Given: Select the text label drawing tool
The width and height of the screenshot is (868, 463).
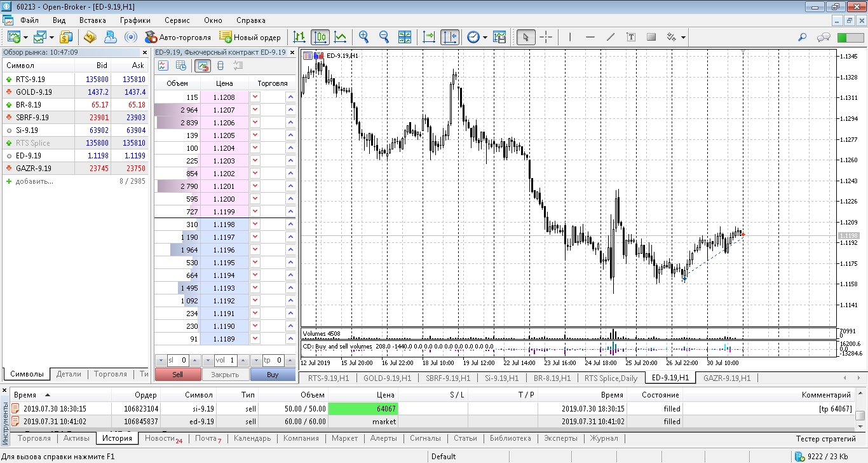Looking at the screenshot, I should point(631,37).
